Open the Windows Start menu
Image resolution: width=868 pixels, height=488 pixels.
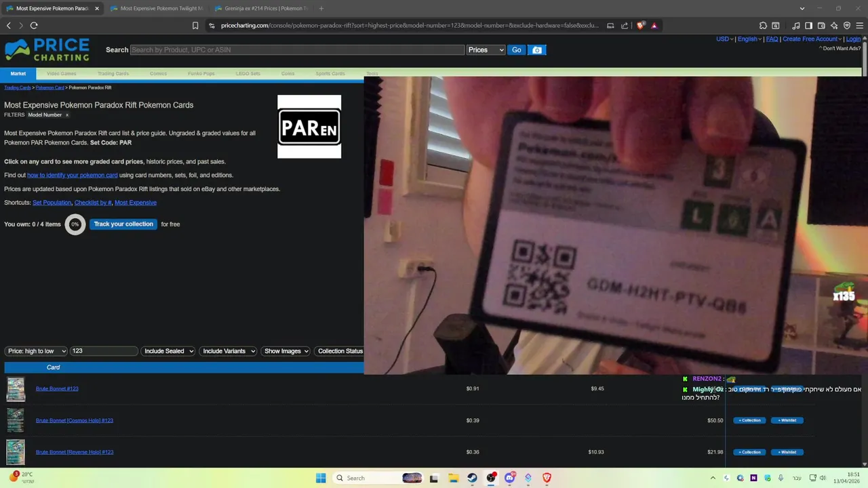321,478
